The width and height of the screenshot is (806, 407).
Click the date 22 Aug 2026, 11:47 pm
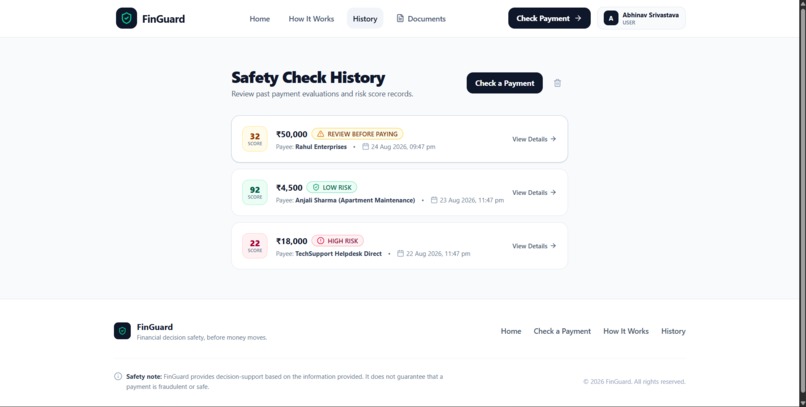pos(438,254)
